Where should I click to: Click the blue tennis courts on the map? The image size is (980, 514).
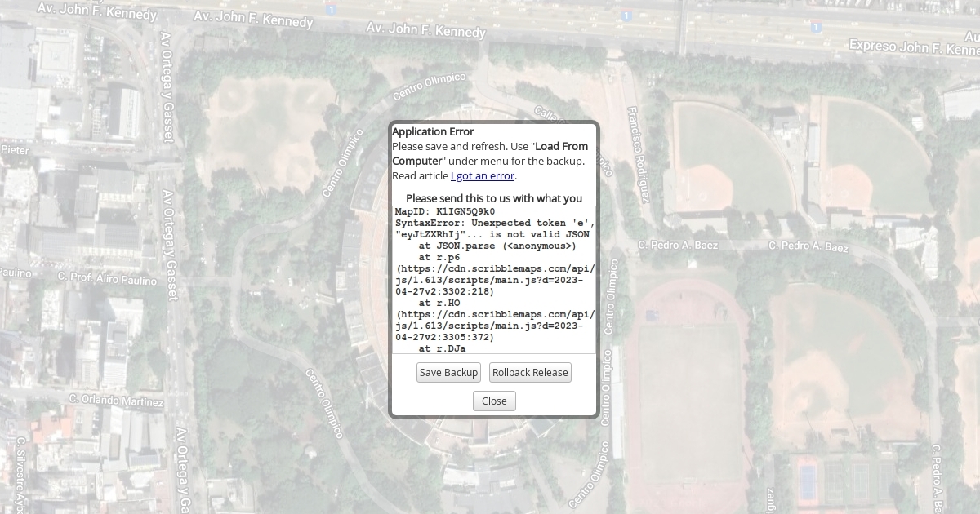tap(808, 479)
